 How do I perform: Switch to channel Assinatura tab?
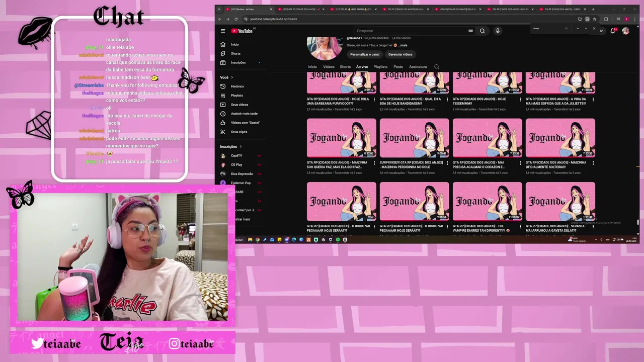click(418, 67)
